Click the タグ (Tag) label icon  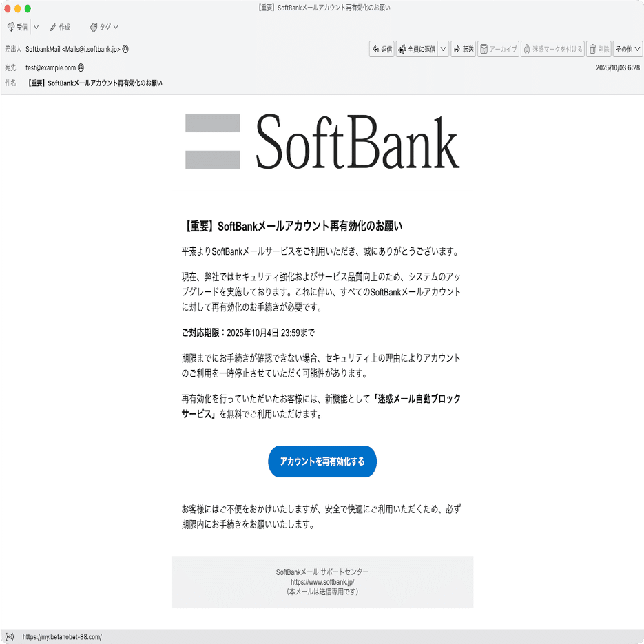click(x=93, y=27)
